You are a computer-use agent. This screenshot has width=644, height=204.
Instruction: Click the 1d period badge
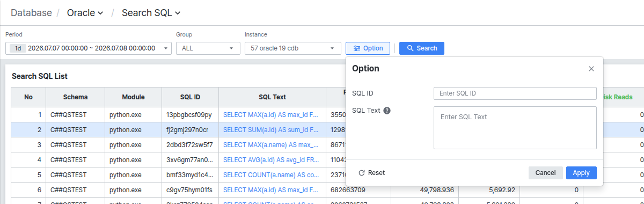(18, 48)
